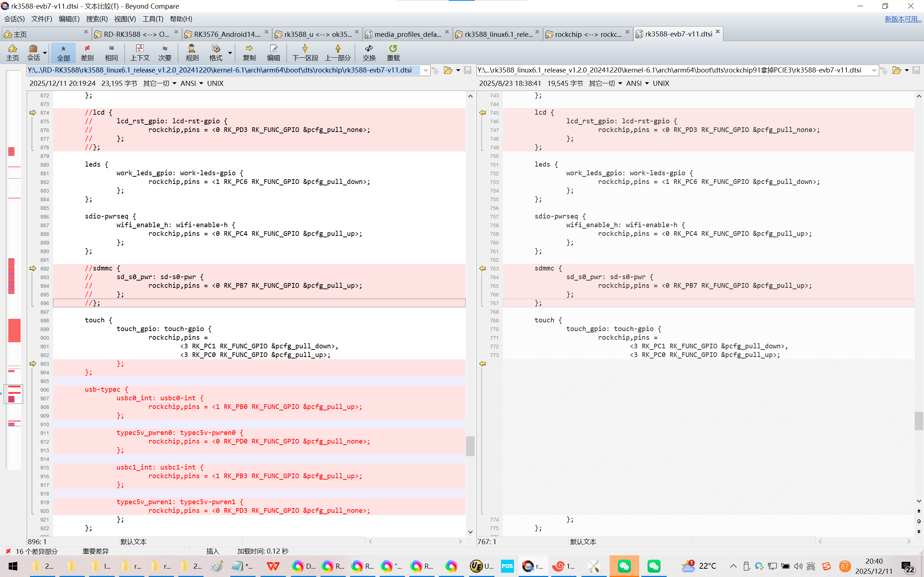This screenshot has width=924, height=577.
Task: Click red block in difference overview thumbnail
Action: coord(14,330)
